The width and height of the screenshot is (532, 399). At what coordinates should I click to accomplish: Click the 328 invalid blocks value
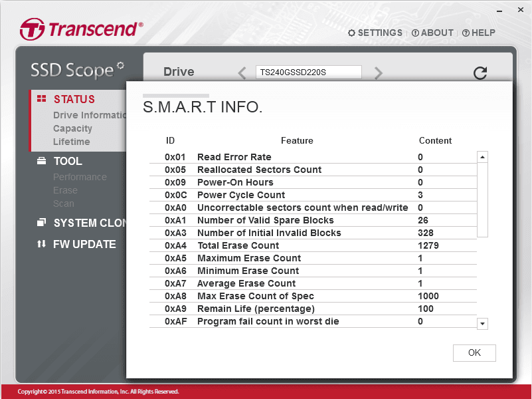[426, 233]
